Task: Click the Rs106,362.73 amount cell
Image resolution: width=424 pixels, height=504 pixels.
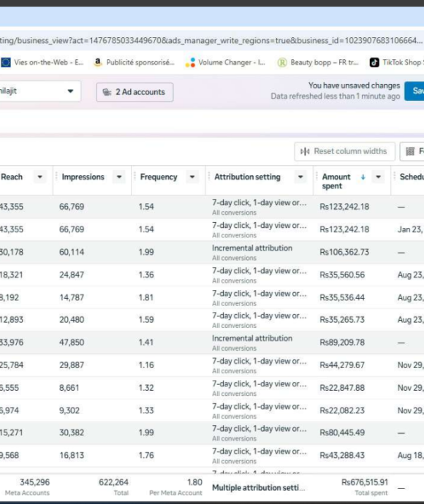Action: (x=344, y=252)
